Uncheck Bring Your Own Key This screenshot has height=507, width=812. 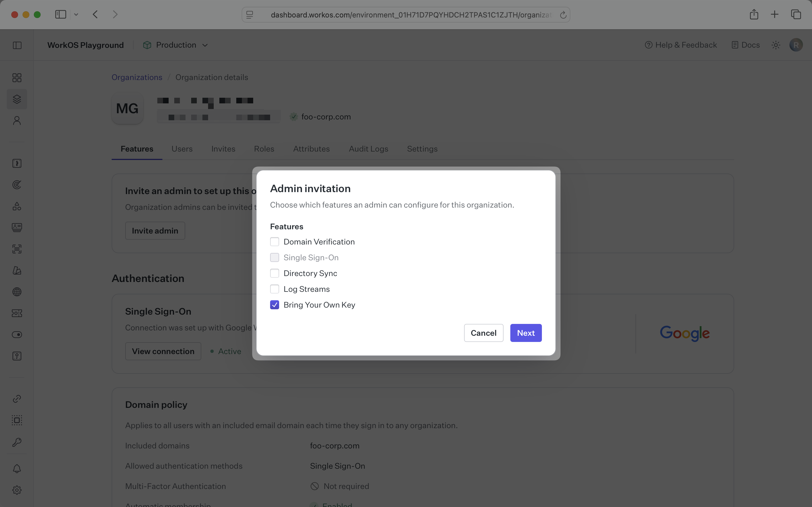click(274, 304)
